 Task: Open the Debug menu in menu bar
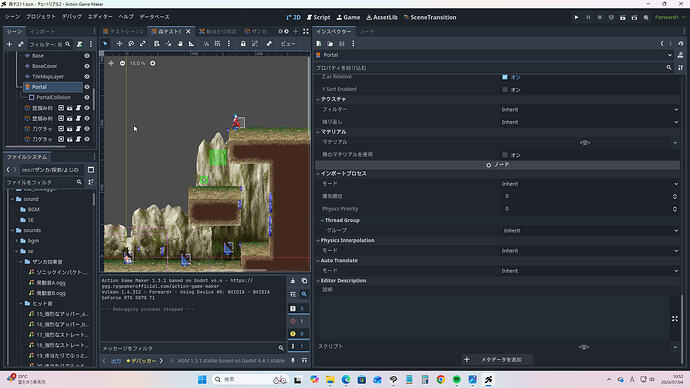click(x=71, y=17)
